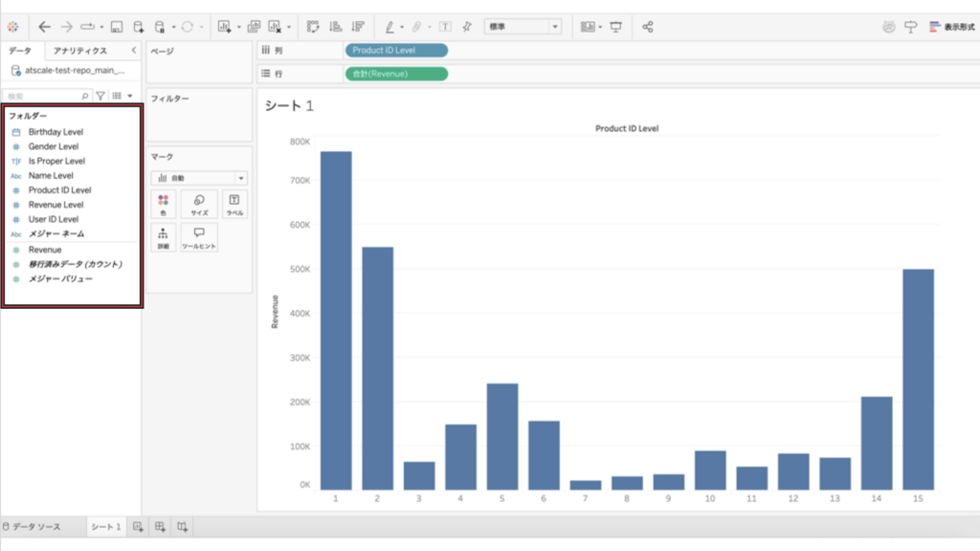Viewport: 980px width, 551px height.
Task: Click the filter icon beside search box
Action: coord(100,96)
